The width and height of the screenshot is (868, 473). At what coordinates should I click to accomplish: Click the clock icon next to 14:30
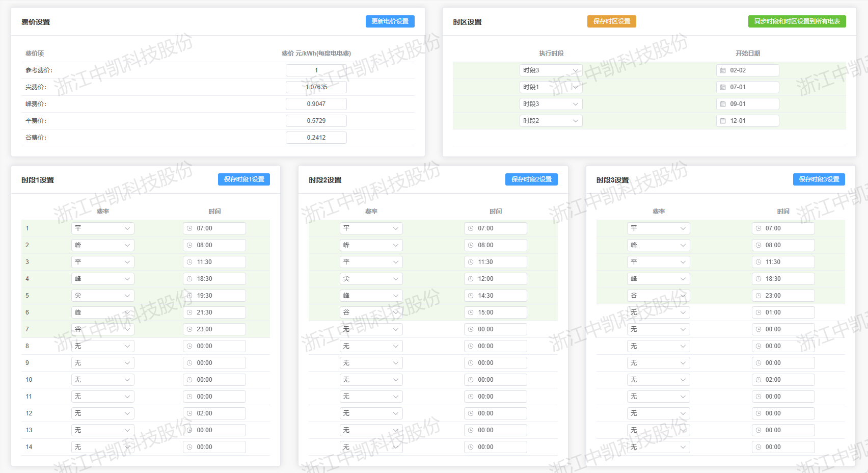click(x=471, y=296)
